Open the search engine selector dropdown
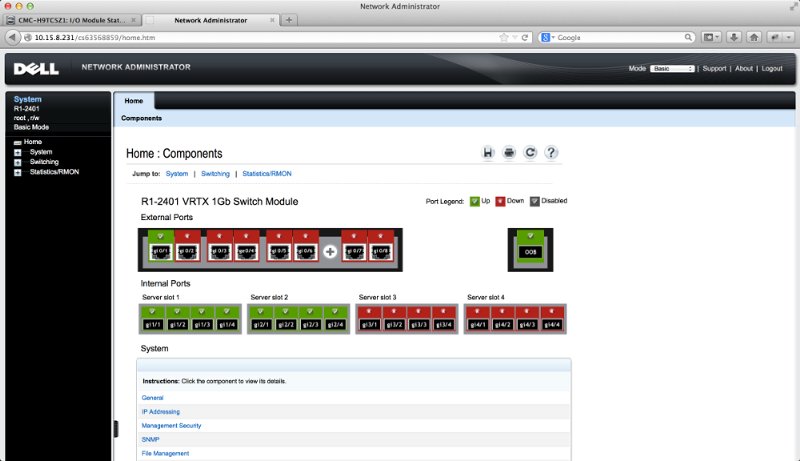The height and width of the screenshot is (461, 800). (548, 37)
